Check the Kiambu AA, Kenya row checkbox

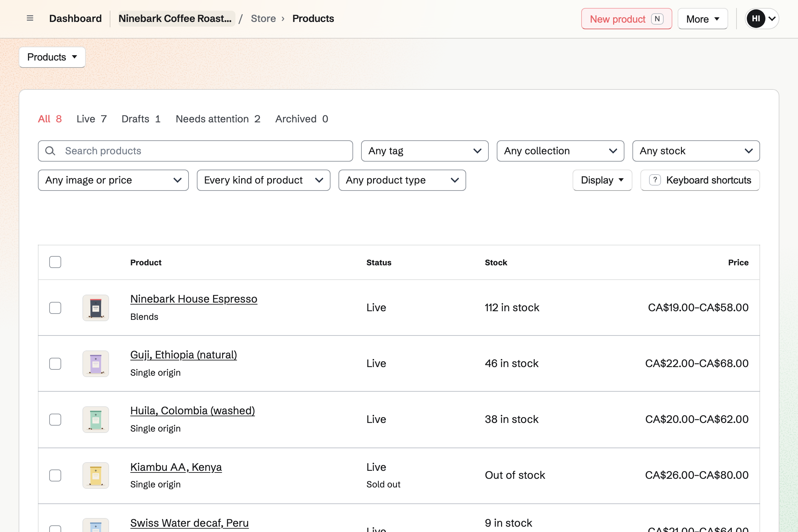[x=55, y=476]
